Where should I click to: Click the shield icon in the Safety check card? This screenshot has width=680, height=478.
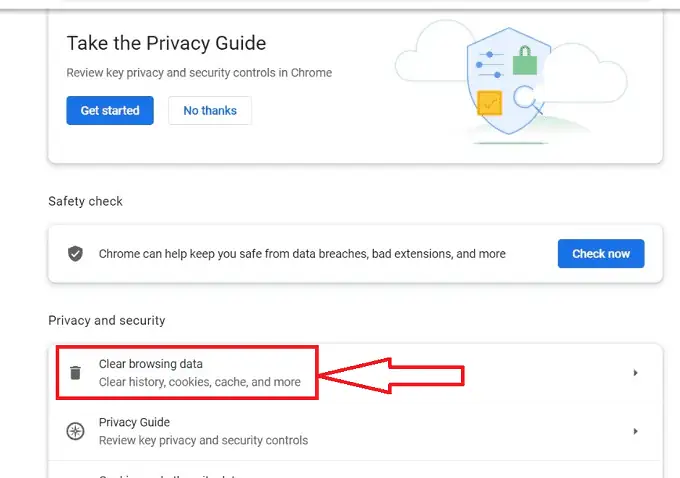point(75,254)
